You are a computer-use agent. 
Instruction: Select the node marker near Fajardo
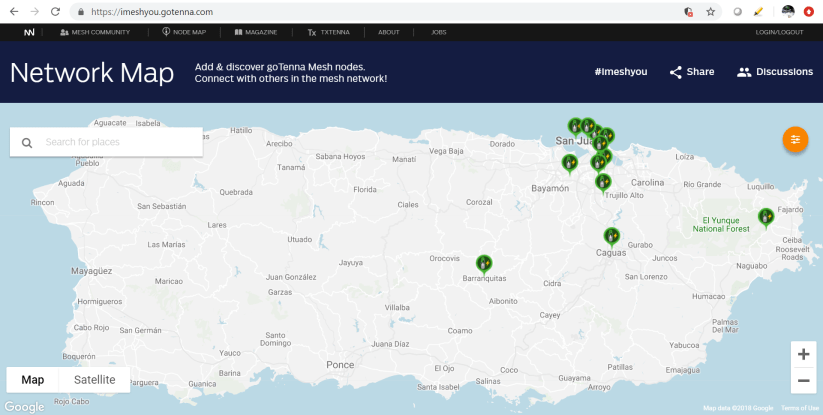pyautogui.click(x=766, y=216)
